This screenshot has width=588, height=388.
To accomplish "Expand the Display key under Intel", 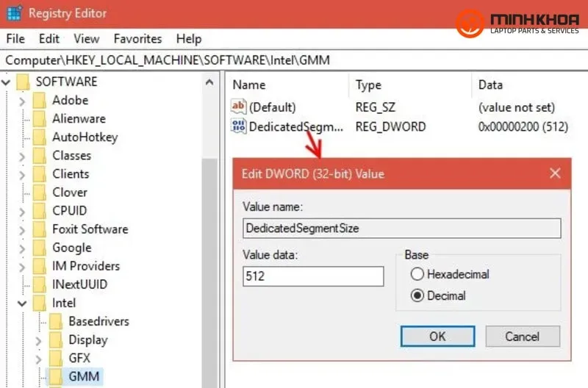I will [x=38, y=340].
